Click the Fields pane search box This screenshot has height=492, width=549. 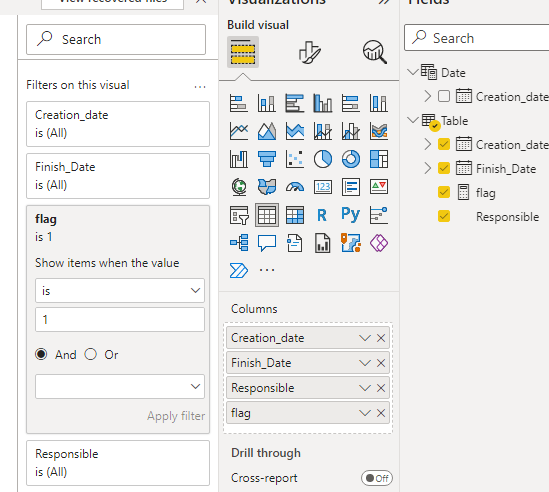pos(477,38)
